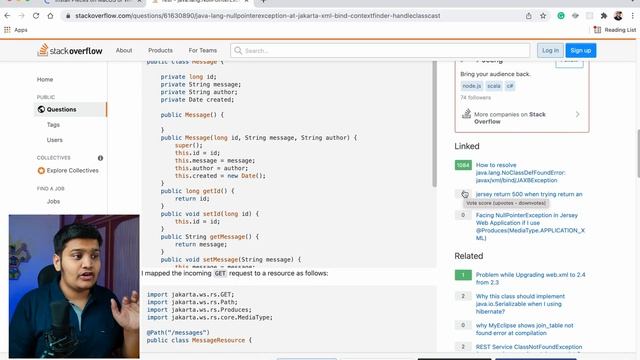The height and width of the screenshot is (360, 640).
Task: Open Users in the left sidebar
Action: [55, 140]
